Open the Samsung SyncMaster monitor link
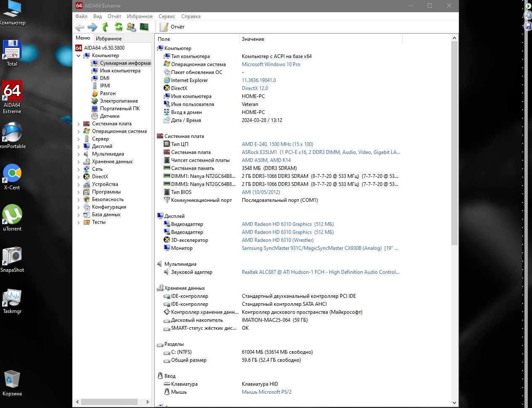The height and width of the screenshot is (408, 532). coord(320,248)
